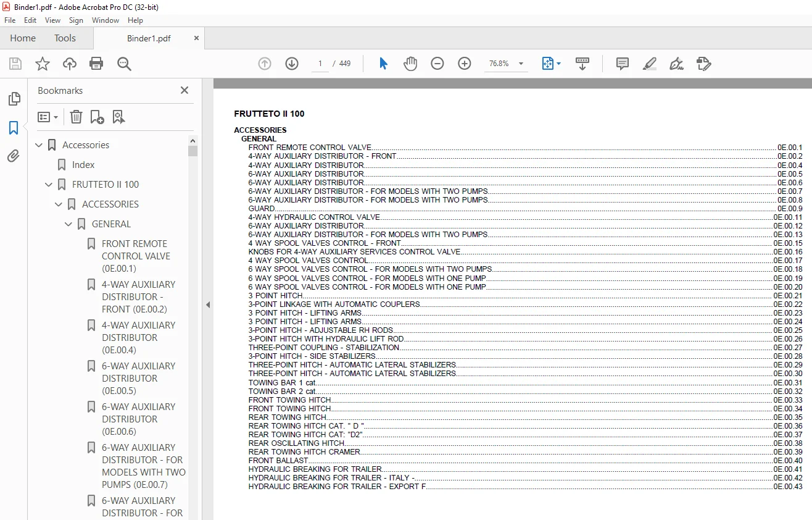The height and width of the screenshot is (520, 812).
Task: Click the page number input field
Action: [320, 64]
